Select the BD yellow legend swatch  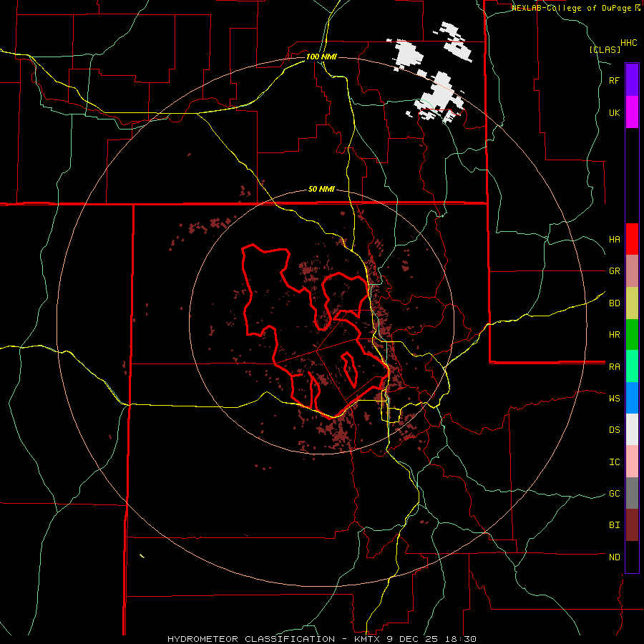632,303
